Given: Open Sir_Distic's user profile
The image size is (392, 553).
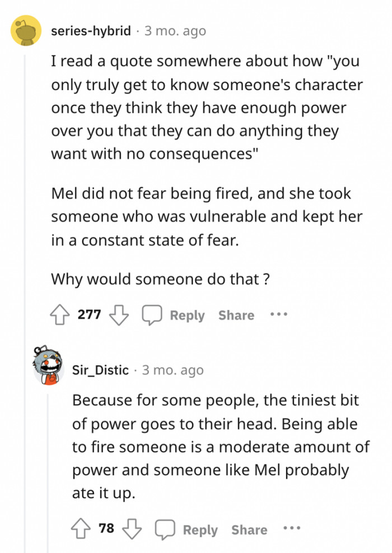Looking at the screenshot, I should pyautogui.click(x=100, y=369).
